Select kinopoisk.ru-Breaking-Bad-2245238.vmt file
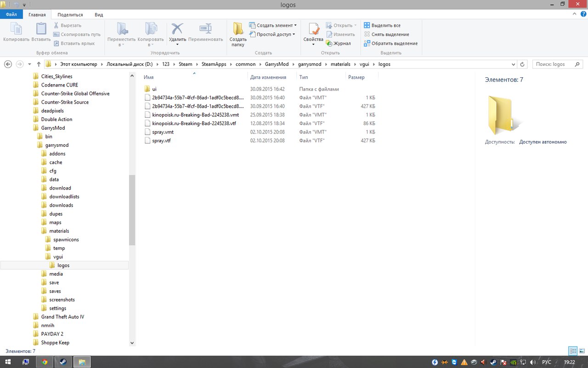The width and height of the screenshot is (588, 368). click(195, 115)
